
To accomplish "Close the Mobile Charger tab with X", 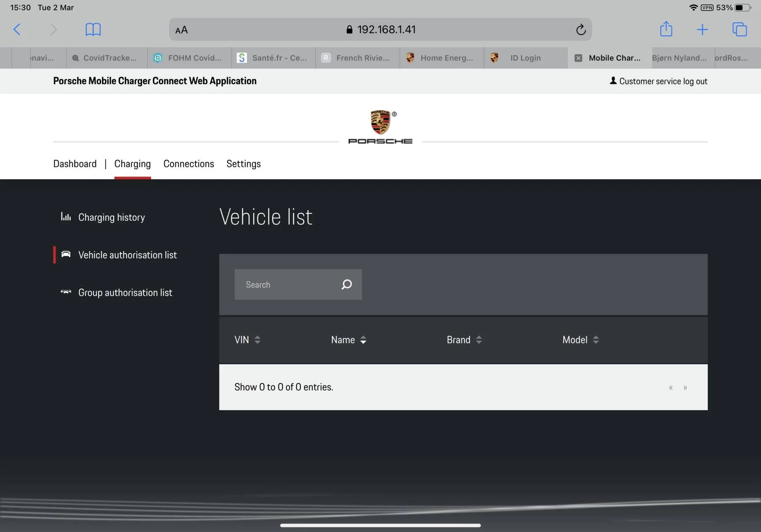I will coord(578,58).
